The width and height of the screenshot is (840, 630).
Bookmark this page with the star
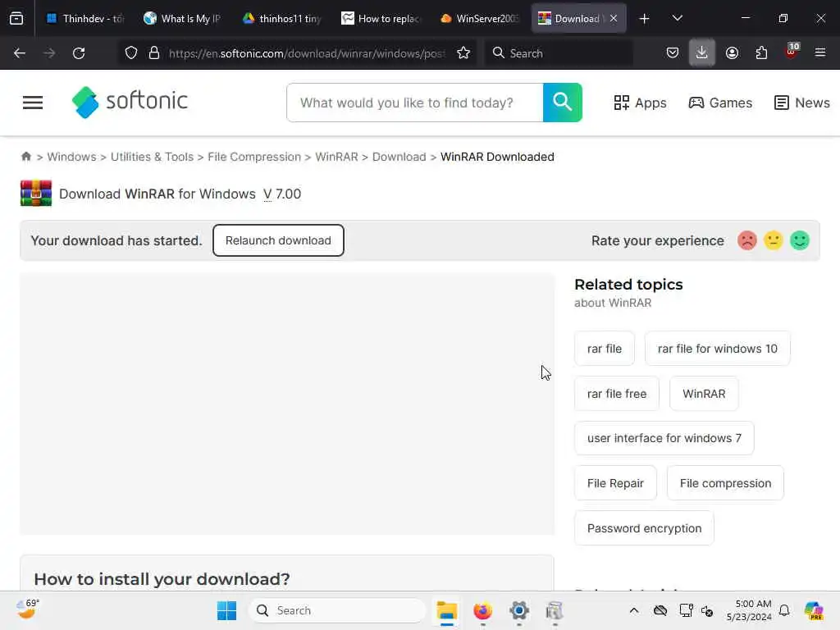coord(463,53)
